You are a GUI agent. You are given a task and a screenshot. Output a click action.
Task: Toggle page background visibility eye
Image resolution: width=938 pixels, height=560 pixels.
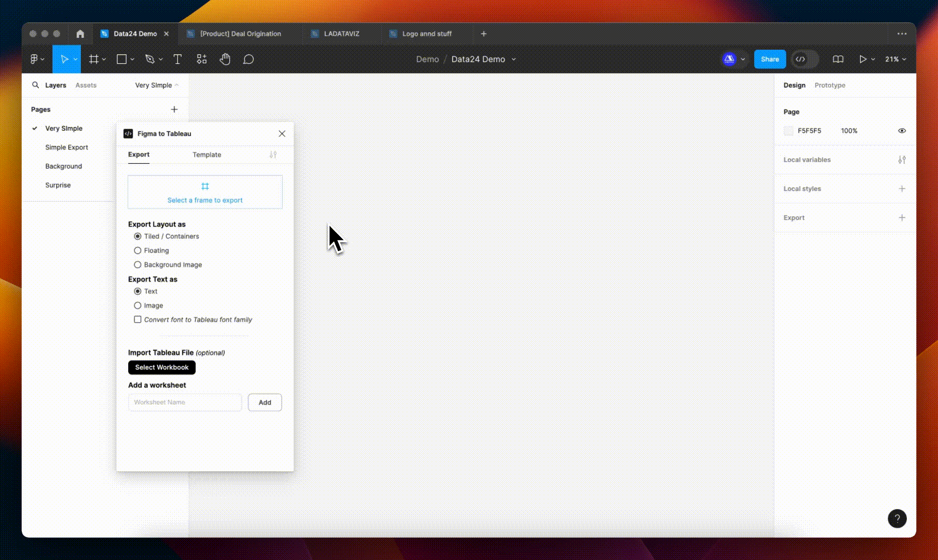click(902, 131)
